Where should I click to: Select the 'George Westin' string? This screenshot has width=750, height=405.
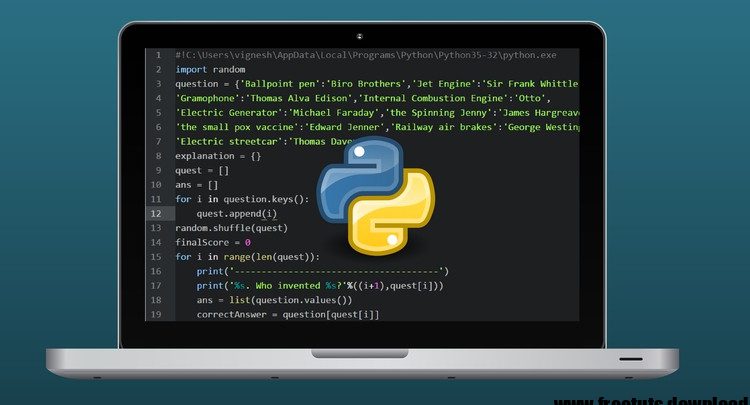[x=541, y=127]
